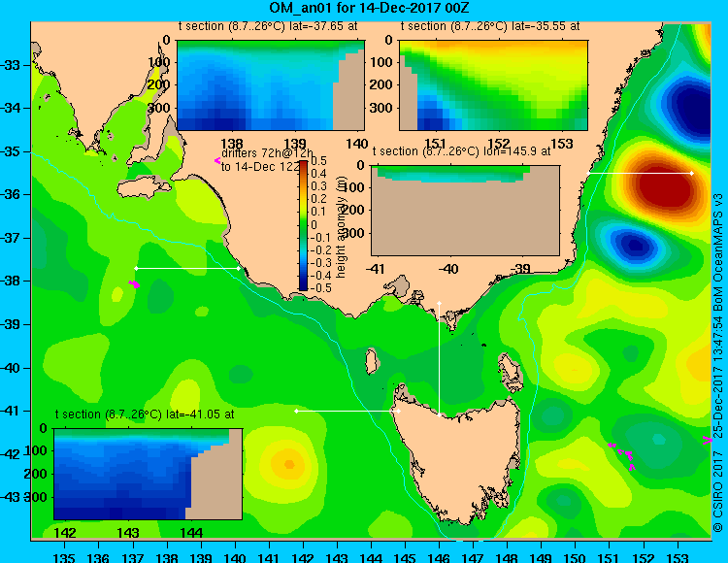The height and width of the screenshot is (563, 728).
Task: Select the 0 value on the color scale
Action: tap(314, 225)
